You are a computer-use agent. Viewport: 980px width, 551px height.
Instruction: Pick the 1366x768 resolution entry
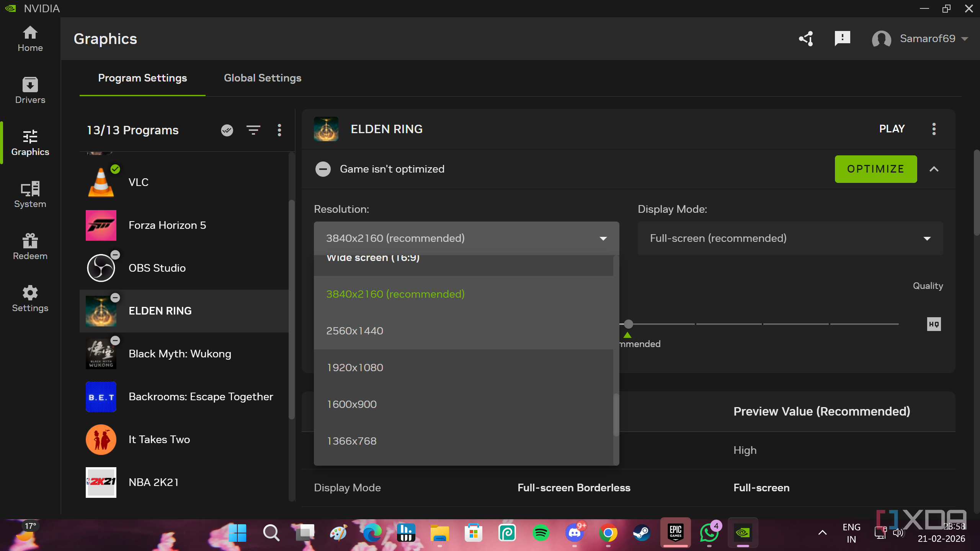351,441
